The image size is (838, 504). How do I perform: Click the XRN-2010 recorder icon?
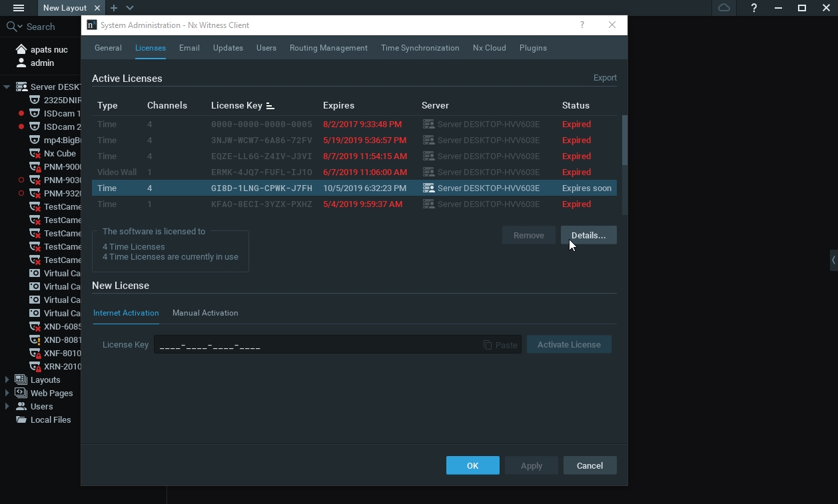pos(35,366)
